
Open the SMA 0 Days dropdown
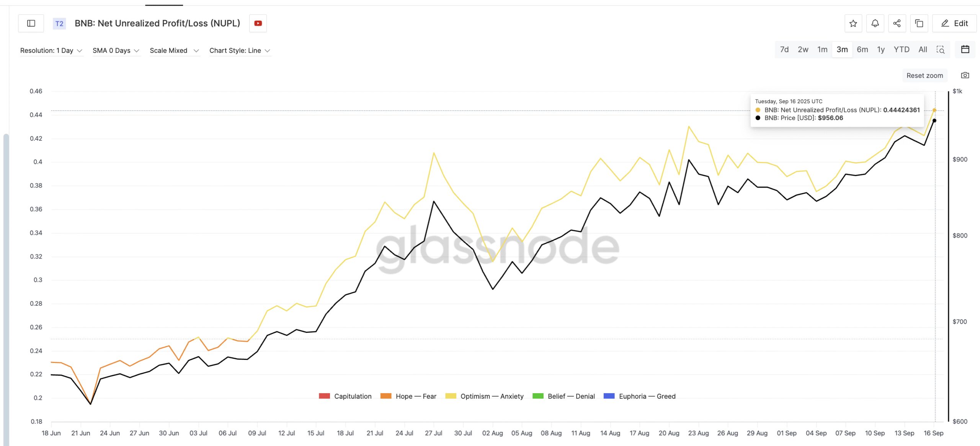click(x=116, y=50)
